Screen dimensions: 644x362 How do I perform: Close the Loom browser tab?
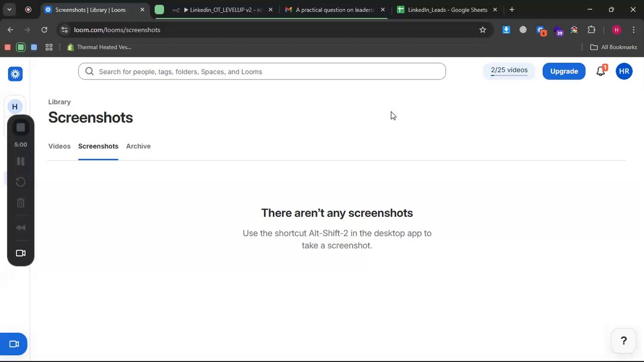click(142, 10)
